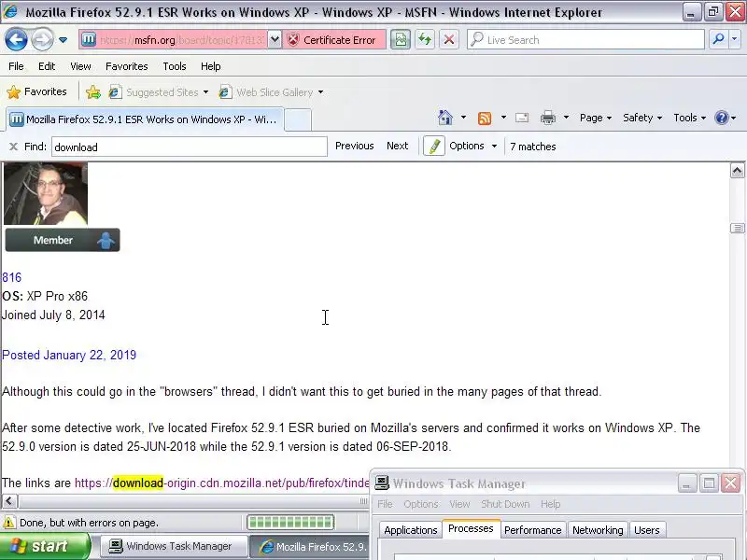
Task: Click the Certificate Error warning
Action: tap(332, 40)
